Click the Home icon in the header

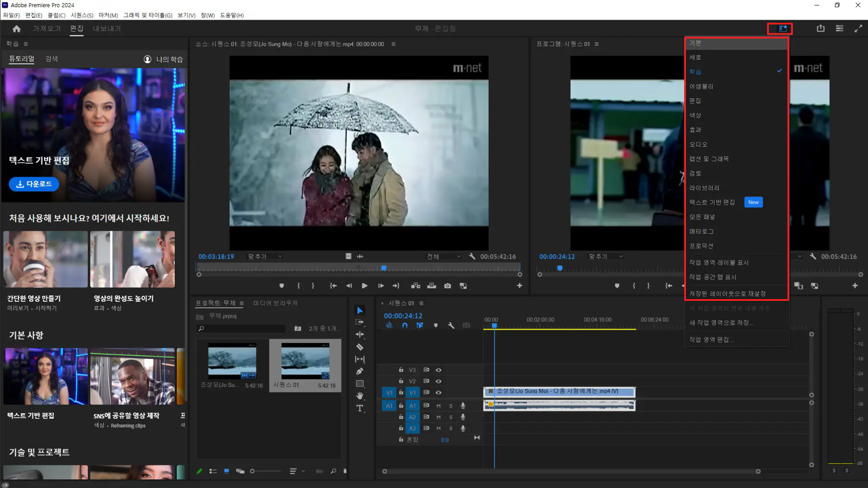(17, 29)
